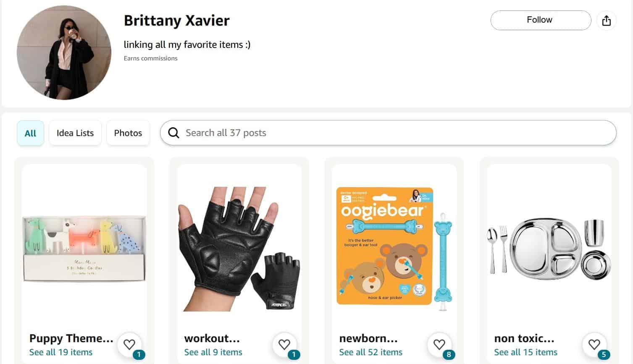The width and height of the screenshot is (633, 364).
Task: Focus the Search all 37 posts field
Action: tap(388, 133)
